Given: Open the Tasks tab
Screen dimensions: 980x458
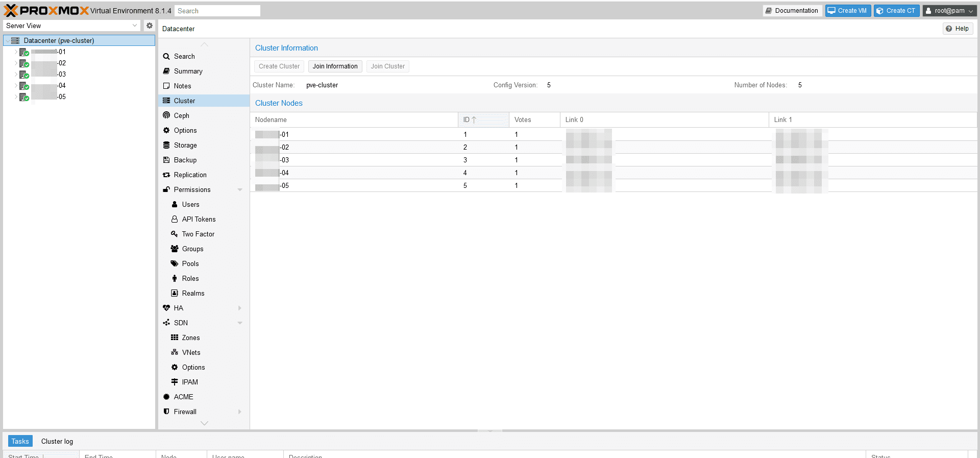Looking at the screenshot, I should point(20,442).
